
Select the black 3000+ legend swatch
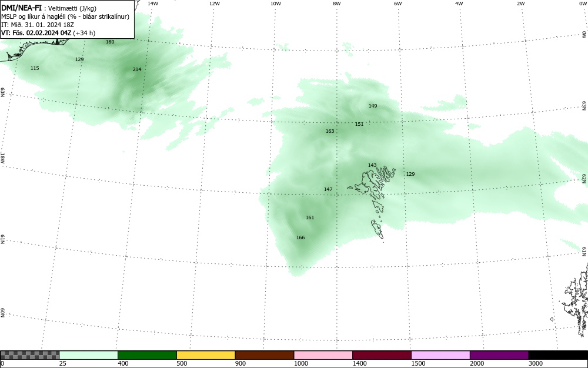(558, 355)
